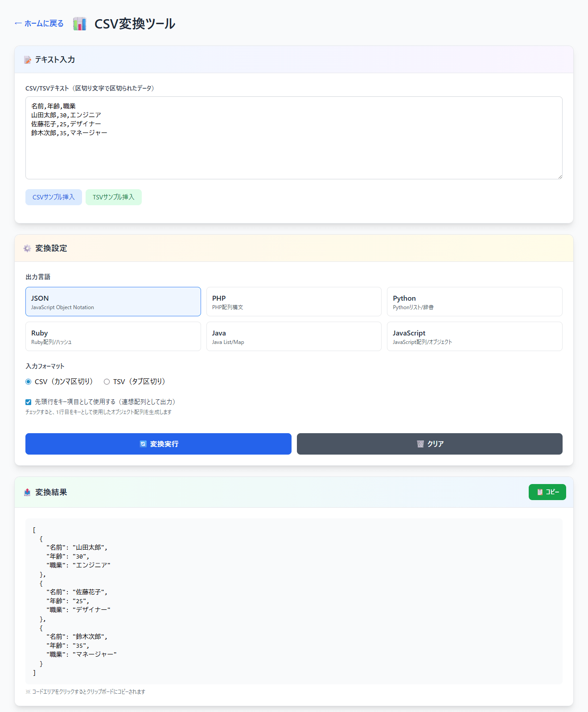The height and width of the screenshot is (712, 588).
Task: Click the memo icon in the テキスト入力 header
Action: pyautogui.click(x=28, y=60)
